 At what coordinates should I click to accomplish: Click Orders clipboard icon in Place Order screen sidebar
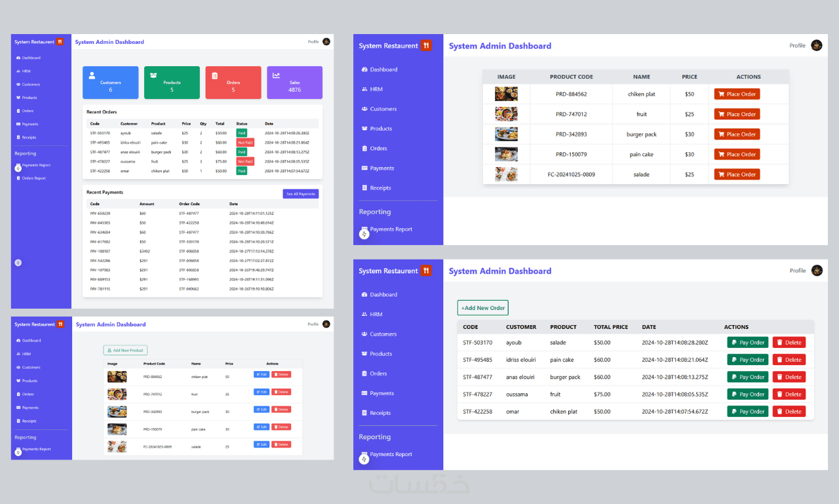coord(364,148)
